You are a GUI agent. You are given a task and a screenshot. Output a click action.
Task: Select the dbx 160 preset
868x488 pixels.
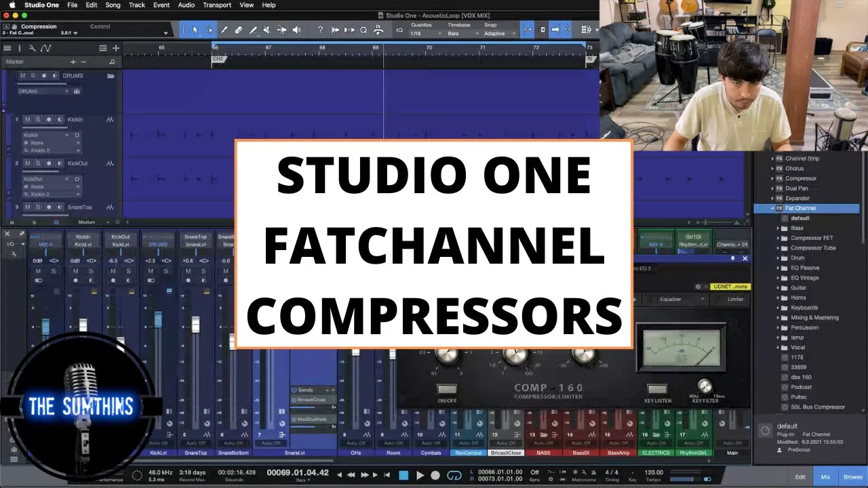pyautogui.click(x=802, y=378)
